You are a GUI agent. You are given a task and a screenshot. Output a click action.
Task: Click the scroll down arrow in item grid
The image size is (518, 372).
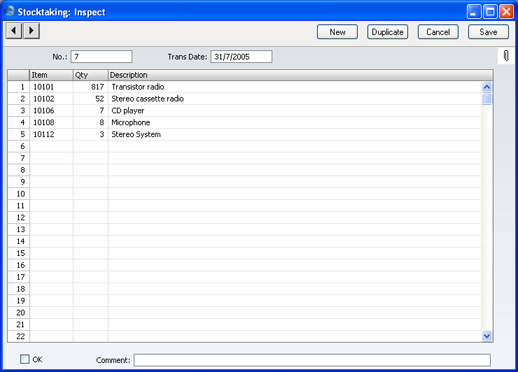[487, 336]
